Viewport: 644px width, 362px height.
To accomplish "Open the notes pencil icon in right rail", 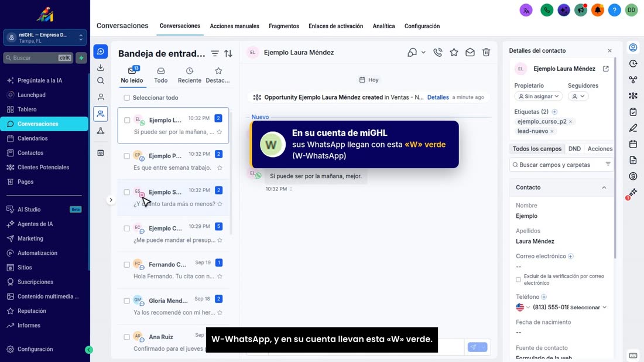I will [633, 128].
